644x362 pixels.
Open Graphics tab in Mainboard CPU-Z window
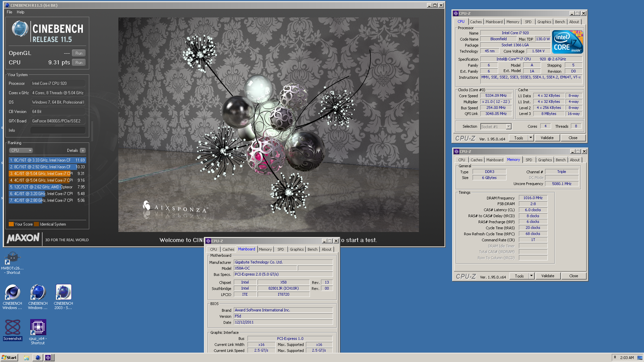[x=297, y=249]
